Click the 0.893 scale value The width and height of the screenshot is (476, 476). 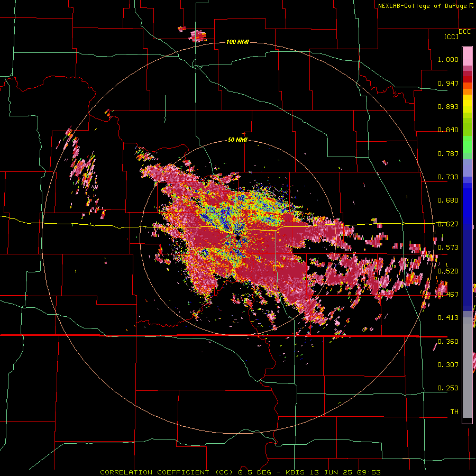pyautogui.click(x=448, y=106)
